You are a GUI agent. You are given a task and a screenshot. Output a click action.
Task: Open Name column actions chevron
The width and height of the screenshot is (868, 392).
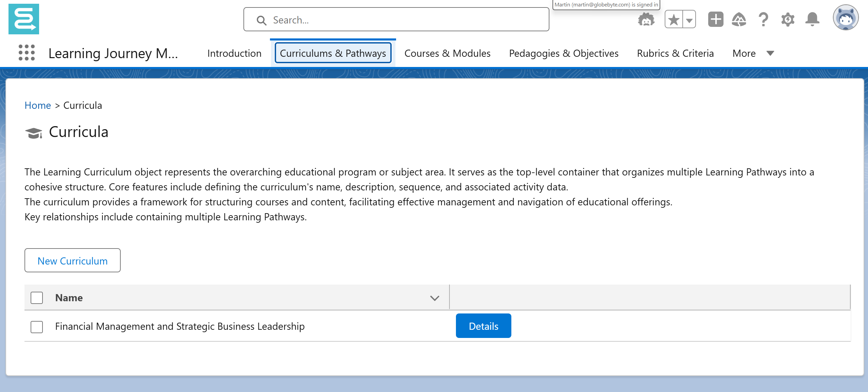[435, 298]
